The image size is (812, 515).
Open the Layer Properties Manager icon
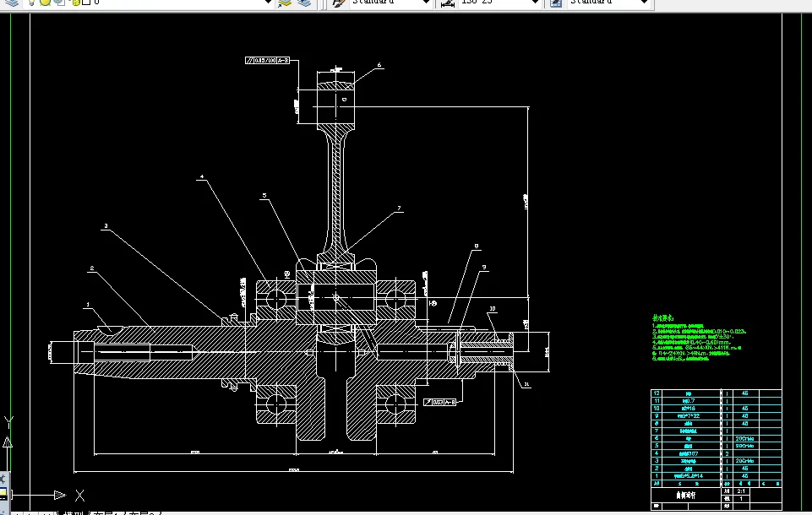click(x=11, y=3)
